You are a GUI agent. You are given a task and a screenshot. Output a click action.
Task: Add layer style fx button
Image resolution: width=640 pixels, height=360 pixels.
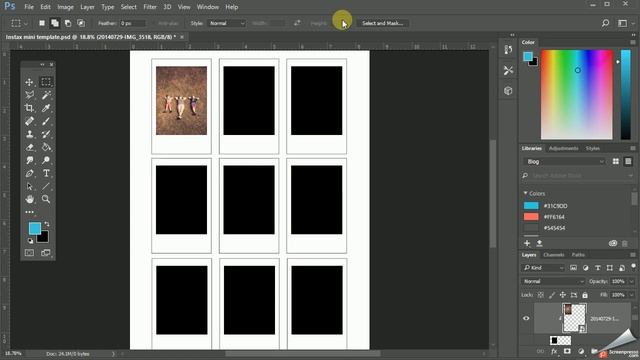click(554, 351)
